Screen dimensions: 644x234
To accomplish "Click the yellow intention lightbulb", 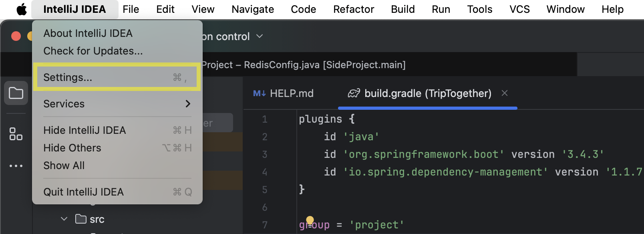I will point(310,220).
